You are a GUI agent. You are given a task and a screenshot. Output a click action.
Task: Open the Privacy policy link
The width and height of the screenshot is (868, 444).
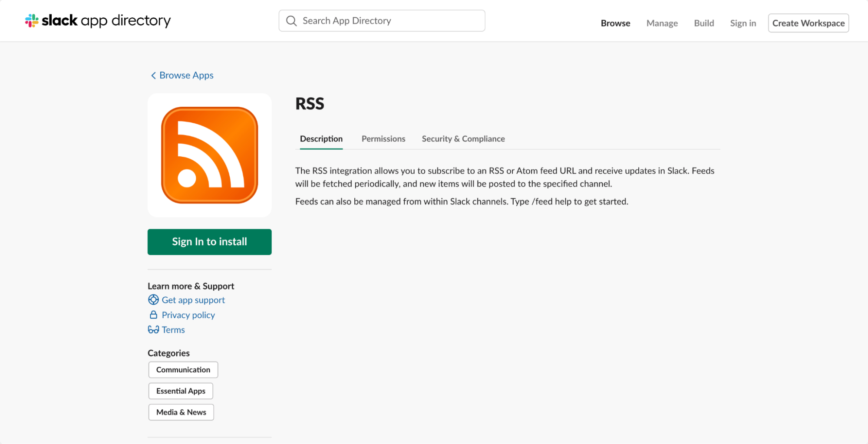click(188, 315)
